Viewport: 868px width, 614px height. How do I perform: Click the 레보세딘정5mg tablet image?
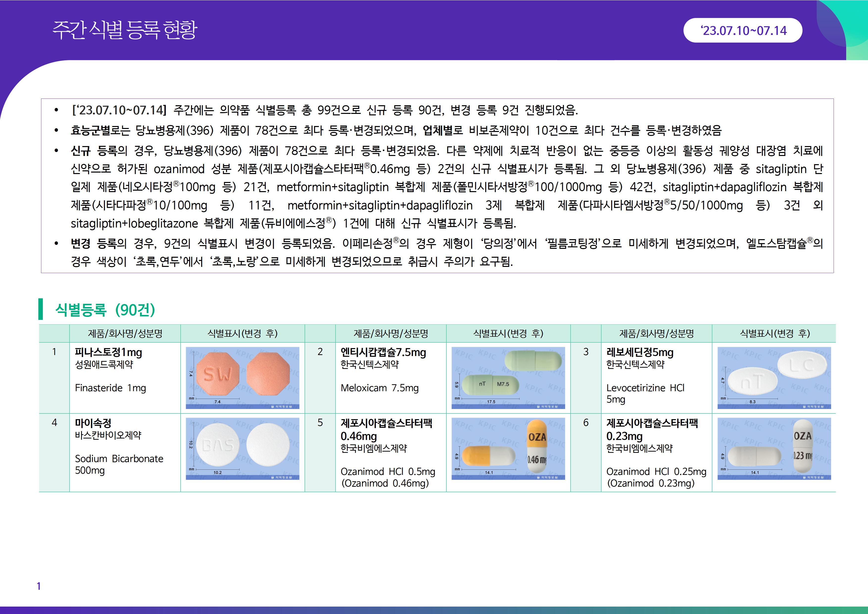[774, 378]
